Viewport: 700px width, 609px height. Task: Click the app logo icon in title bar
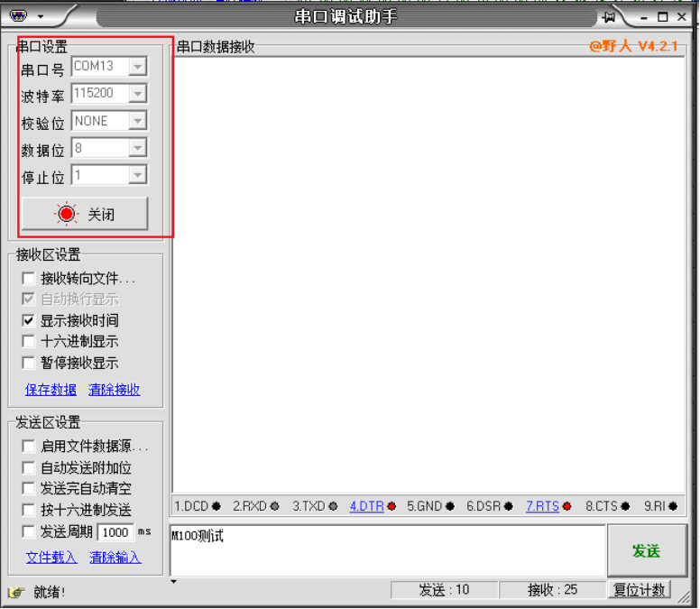click(18, 16)
